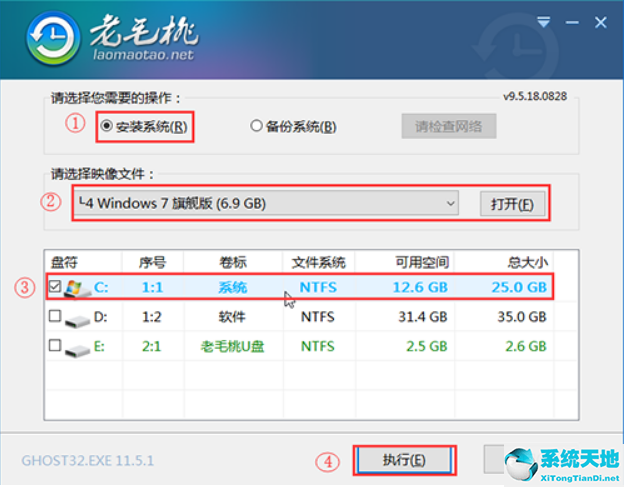
Task: Click the E: drive letter text
Action: (x=99, y=347)
